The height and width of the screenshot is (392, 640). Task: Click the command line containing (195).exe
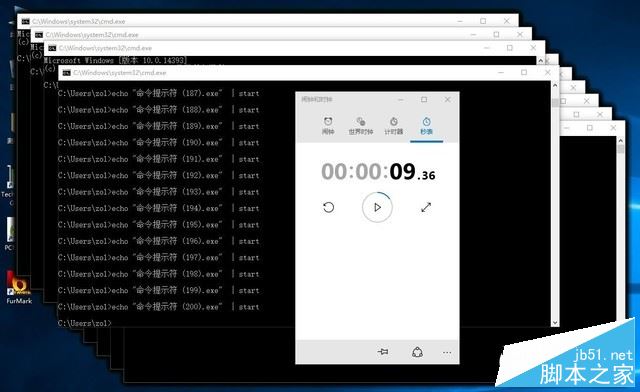(x=158, y=225)
